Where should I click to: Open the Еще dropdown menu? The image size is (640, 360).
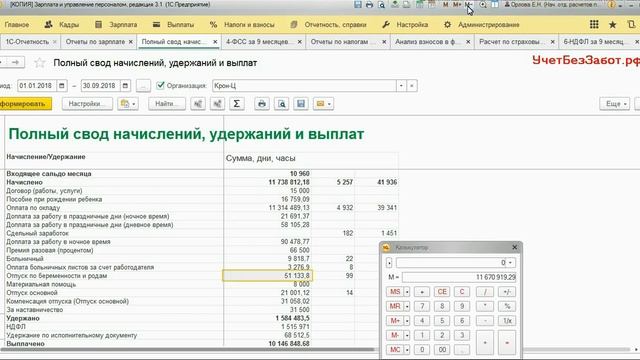(x=615, y=104)
